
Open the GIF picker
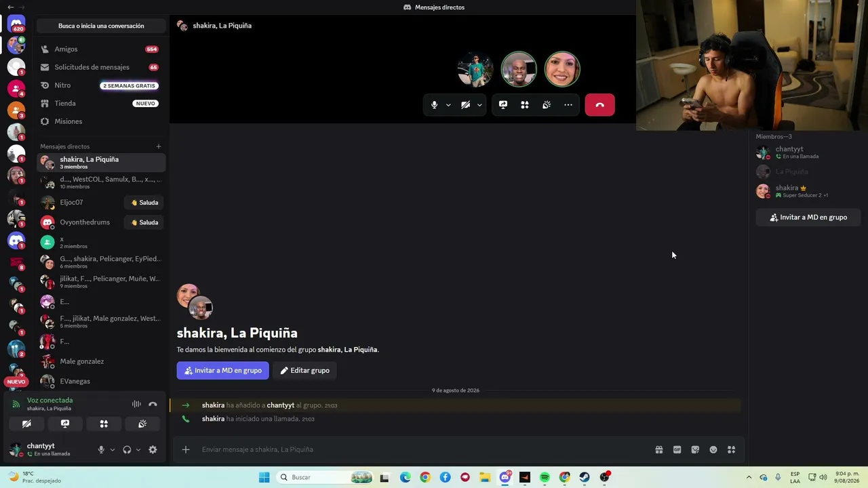[677, 449]
